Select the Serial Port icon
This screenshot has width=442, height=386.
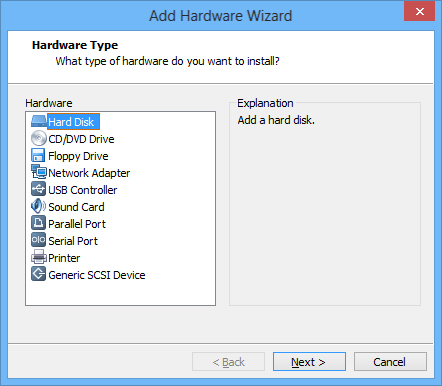pyautogui.click(x=38, y=240)
